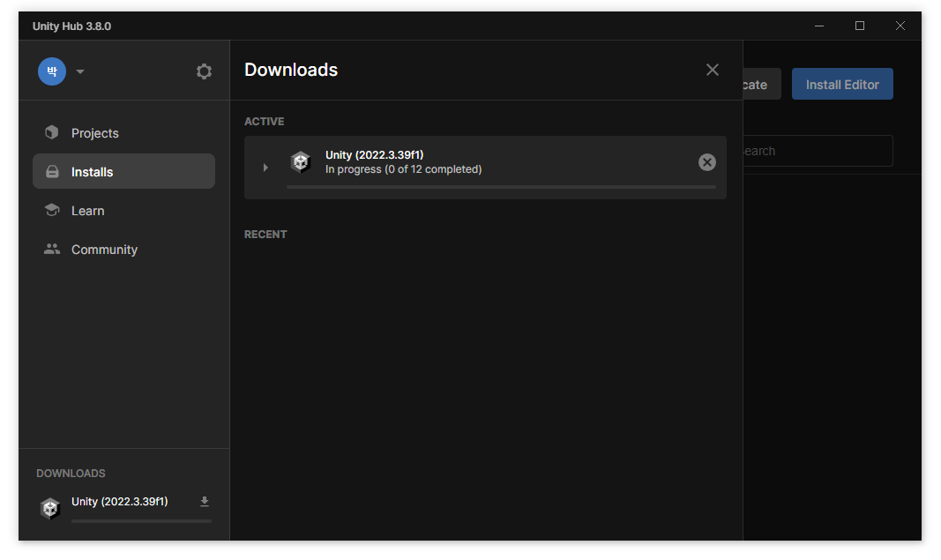Minimize the Unity Hub window

819,26
